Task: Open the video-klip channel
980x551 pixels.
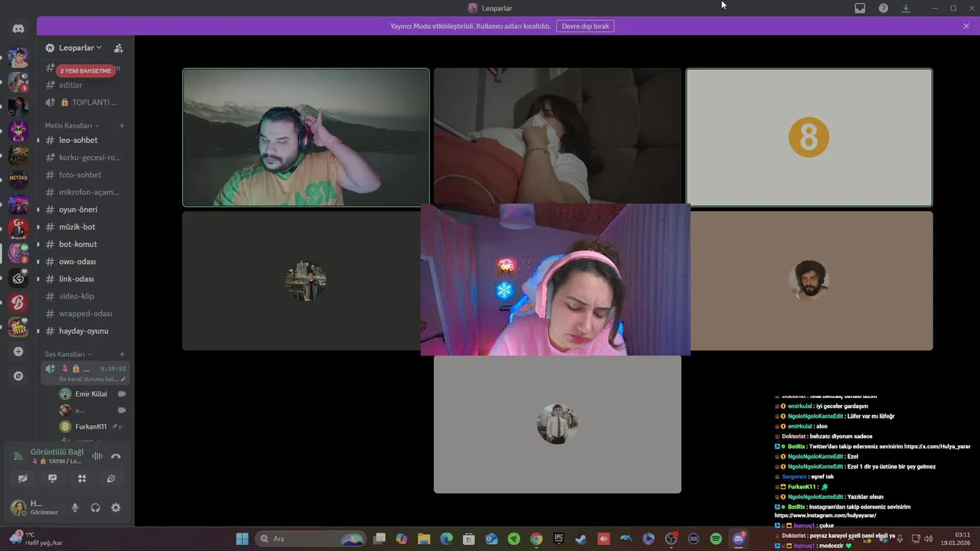Action: (x=84, y=296)
